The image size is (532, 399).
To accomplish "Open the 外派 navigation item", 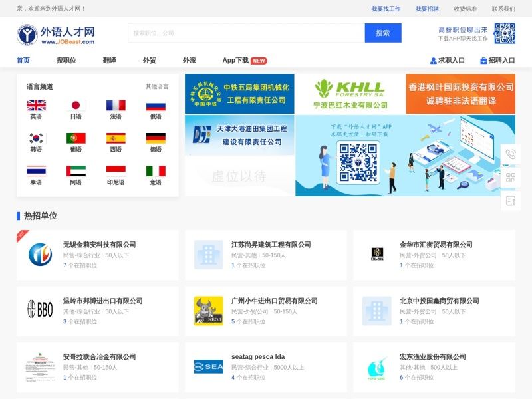I will (x=190, y=61).
